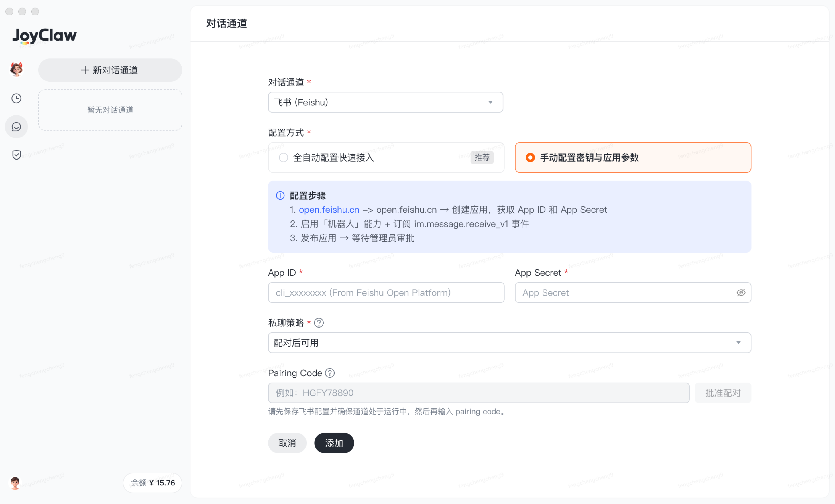The width and height of the screenshot is (835, 504).
Task: Open the history clock icon
Action: 16,99
